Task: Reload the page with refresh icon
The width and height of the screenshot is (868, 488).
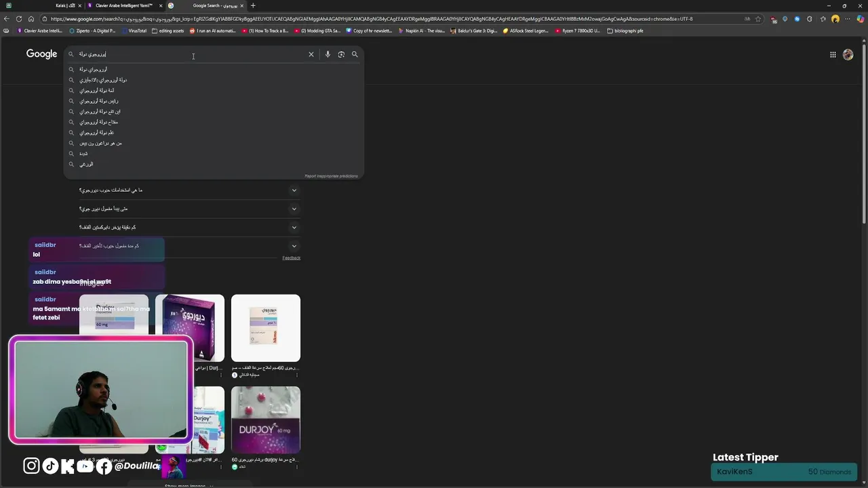Action: [x=19, y=19]
